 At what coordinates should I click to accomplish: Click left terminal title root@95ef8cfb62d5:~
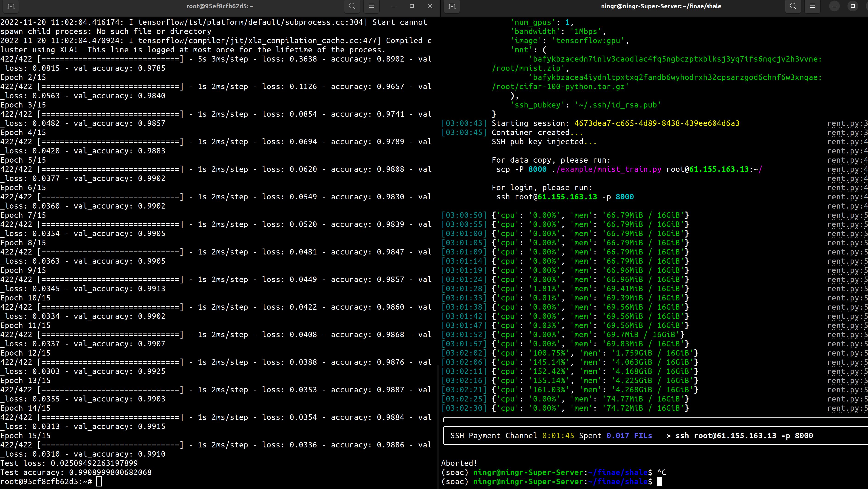point(220,6)
